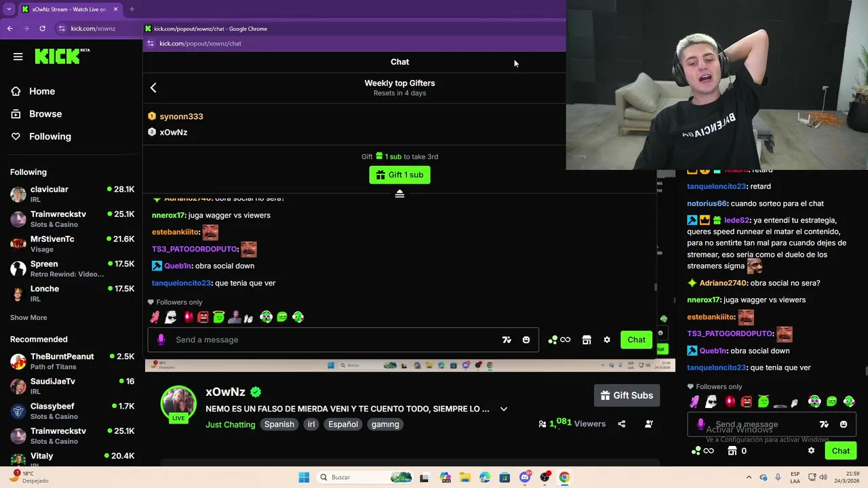This screenshot has height=488, width=868.
Task: Expand Show More under Following list
Action: tap(28, 317)
